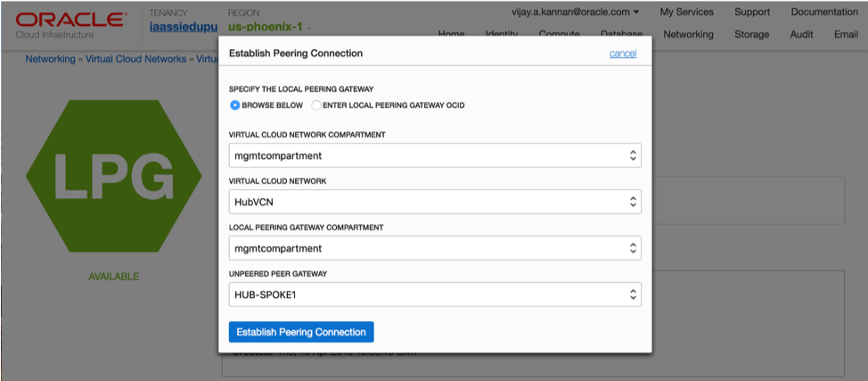The height and width of the screenshot is (381, 868).
Task: Click the Support link
Action: tap(752, 12)
